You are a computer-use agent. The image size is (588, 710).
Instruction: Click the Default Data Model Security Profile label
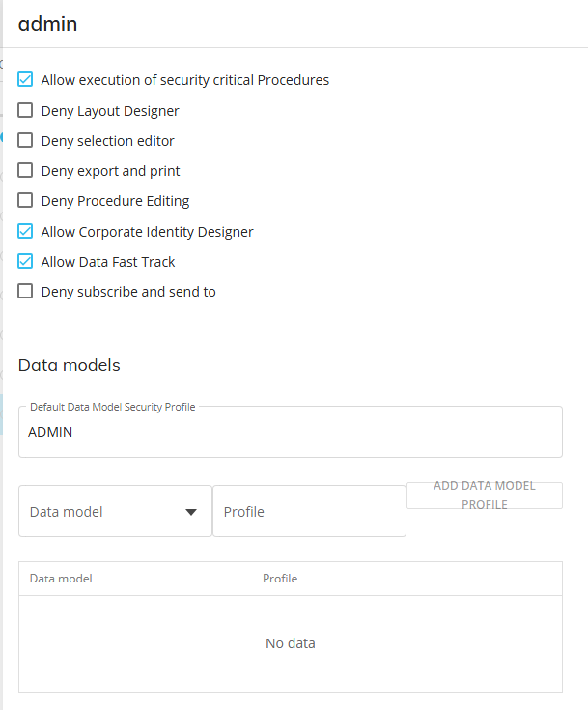tap(113, 407)
